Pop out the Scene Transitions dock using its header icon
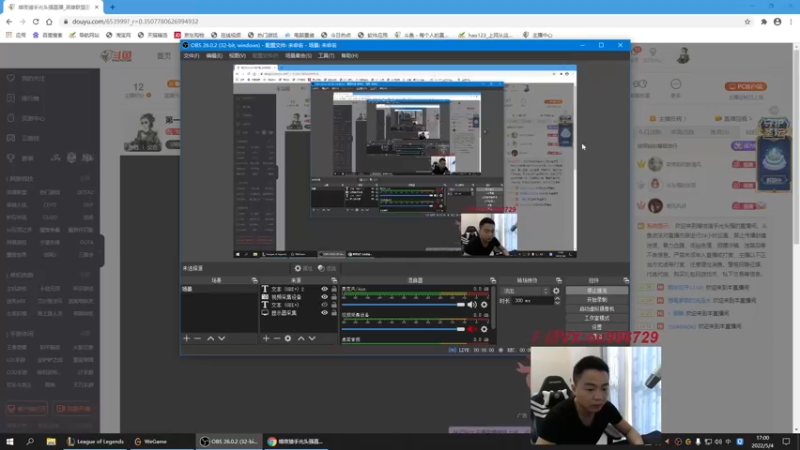The width and height of the screenshot is (800, 450). click(559, 280)
